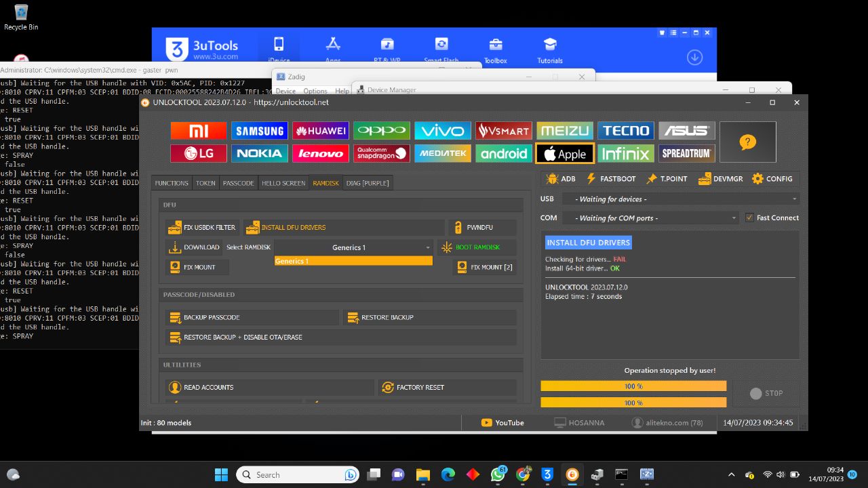Open T.POINT test point tool
Screen dimensions: 868x488
point(667,179)
